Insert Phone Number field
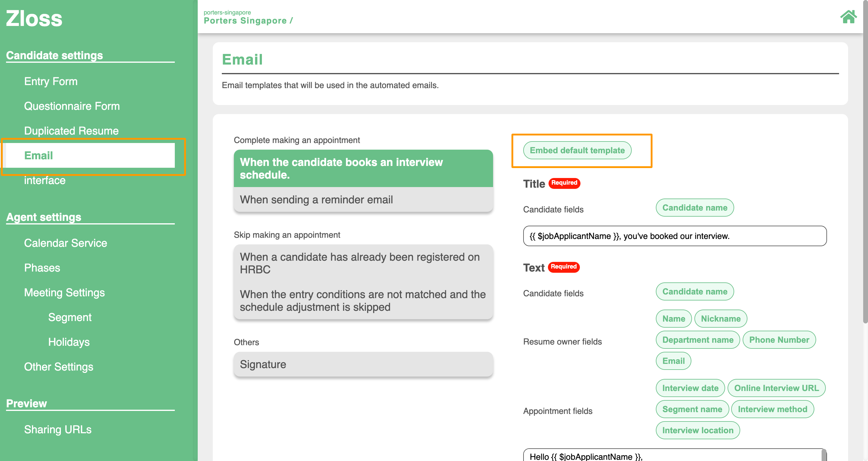Viewport: 868px width, 461px height. 779,340
